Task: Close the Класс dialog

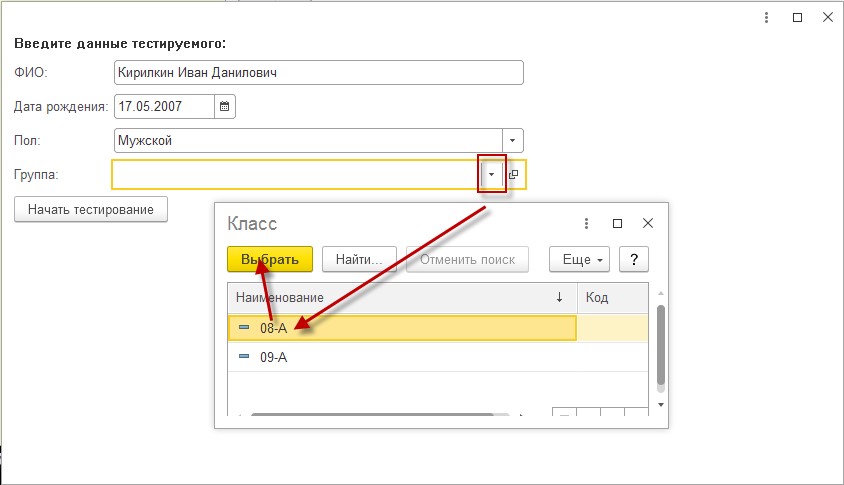Action: [x=648, y=223]
